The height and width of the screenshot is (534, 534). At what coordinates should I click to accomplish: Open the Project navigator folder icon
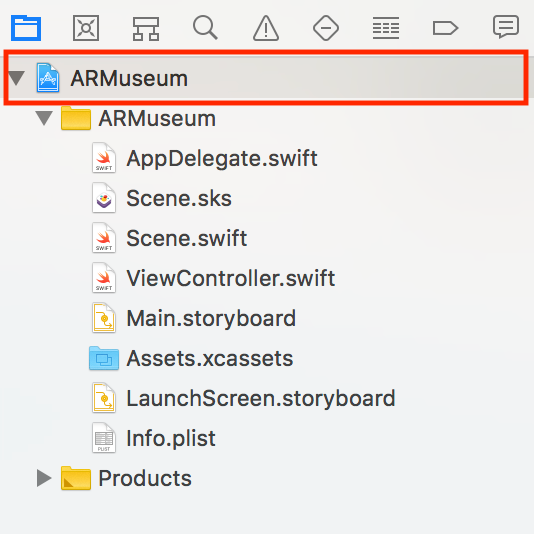point(26,28)
